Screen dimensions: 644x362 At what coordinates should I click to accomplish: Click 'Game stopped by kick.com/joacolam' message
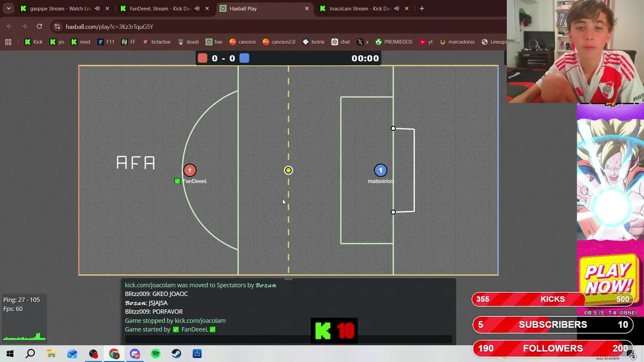coord(175,320)
